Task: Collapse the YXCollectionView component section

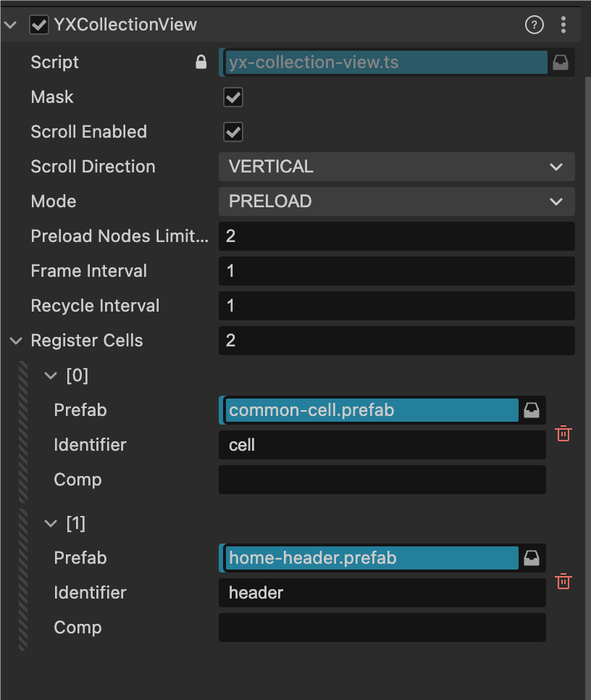Action: click(x=10, y=25)
